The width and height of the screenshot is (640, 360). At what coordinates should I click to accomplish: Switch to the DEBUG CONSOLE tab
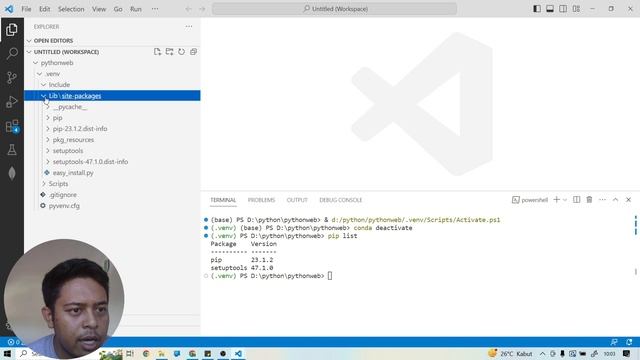340,200
